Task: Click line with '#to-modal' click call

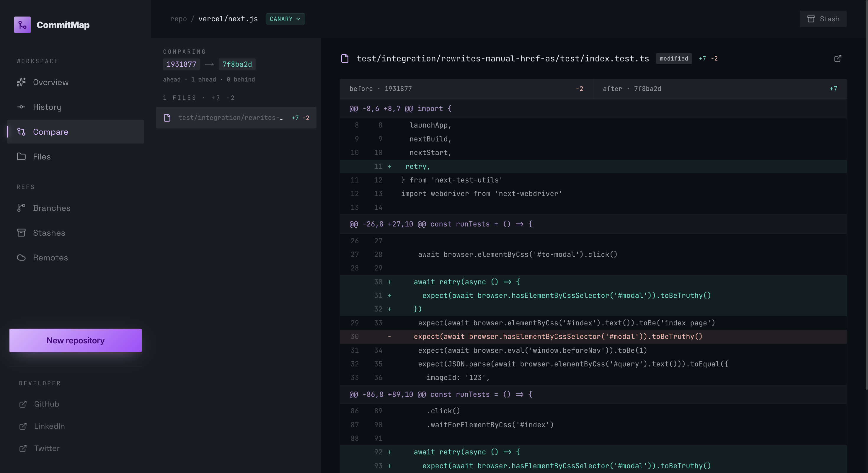Action: [593, 254]
